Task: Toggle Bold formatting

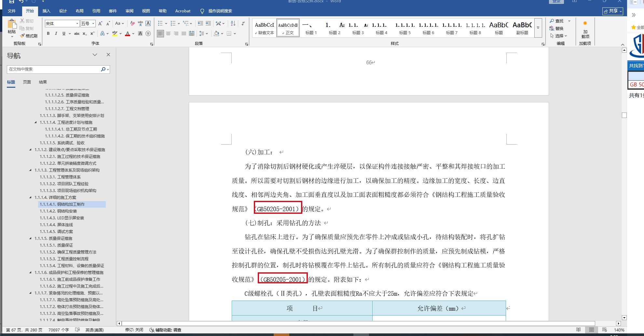Action: tap(48, 33)
